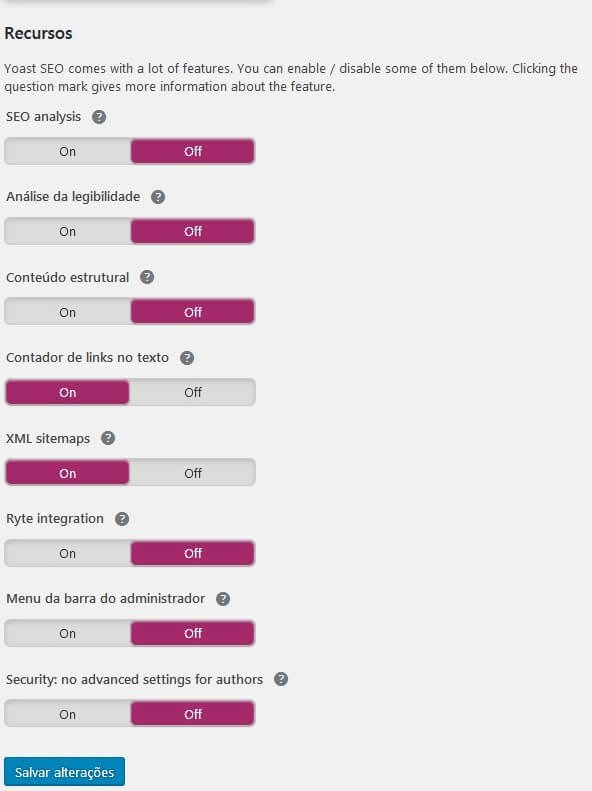Click help icon beside Análise da legibilidade
The image size is (592, 791).
(x=158, y=197)
